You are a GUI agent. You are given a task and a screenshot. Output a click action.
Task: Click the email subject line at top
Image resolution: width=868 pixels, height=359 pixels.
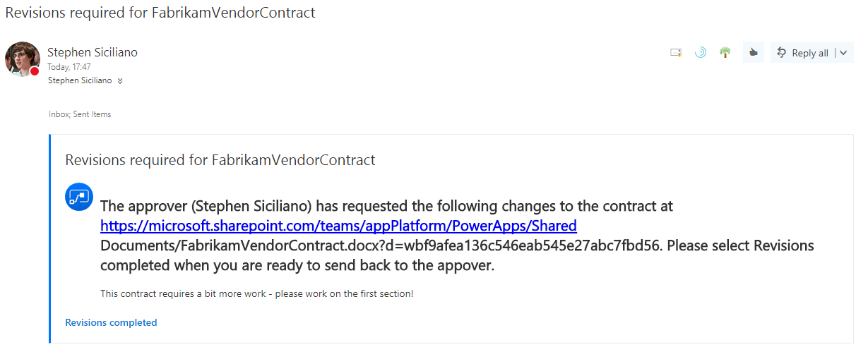pyautogui.click(x=160, y=13)
